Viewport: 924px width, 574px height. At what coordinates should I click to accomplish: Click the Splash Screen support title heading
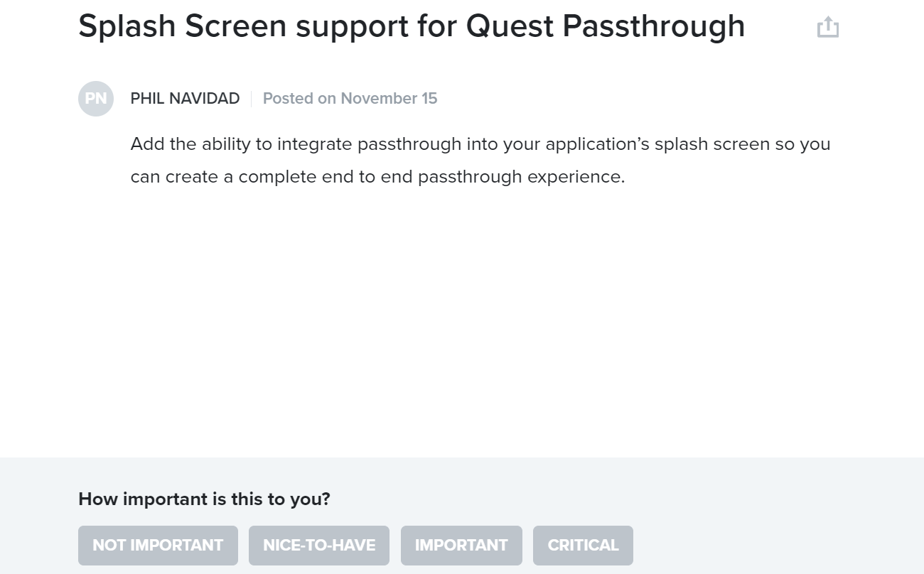pos(412,26)
